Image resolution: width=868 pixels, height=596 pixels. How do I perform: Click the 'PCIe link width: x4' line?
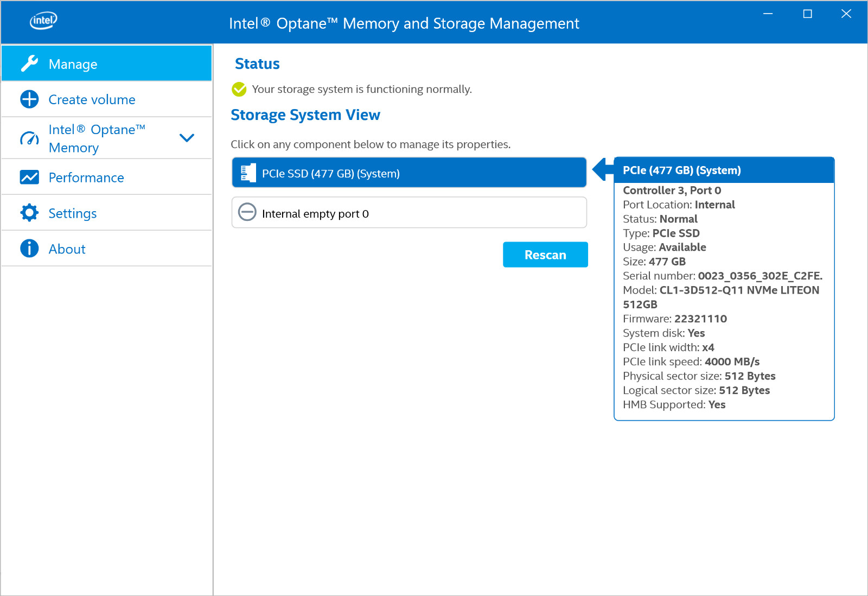(668, 347)
